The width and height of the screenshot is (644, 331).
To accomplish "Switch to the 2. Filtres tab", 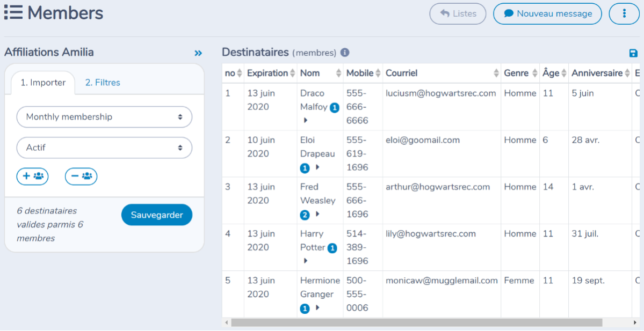I will tap(103, 83).
